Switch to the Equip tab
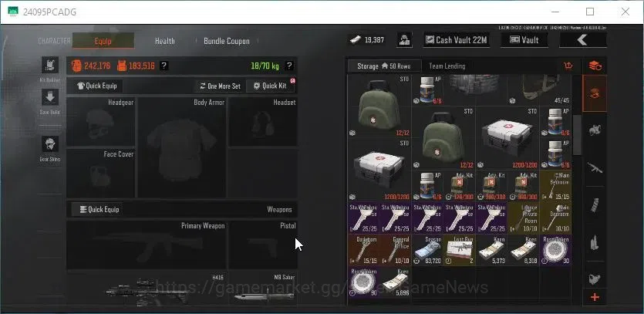 [103, 41]
